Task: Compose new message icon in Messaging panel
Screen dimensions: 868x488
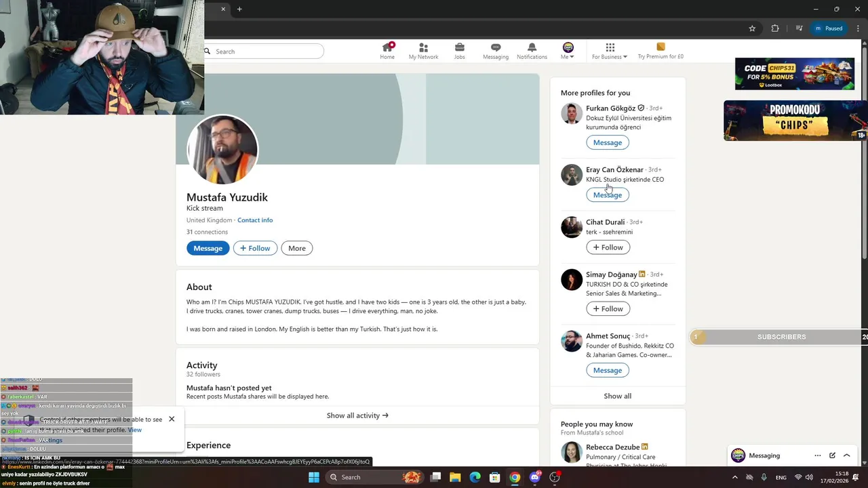Action: tap(832, 455)
